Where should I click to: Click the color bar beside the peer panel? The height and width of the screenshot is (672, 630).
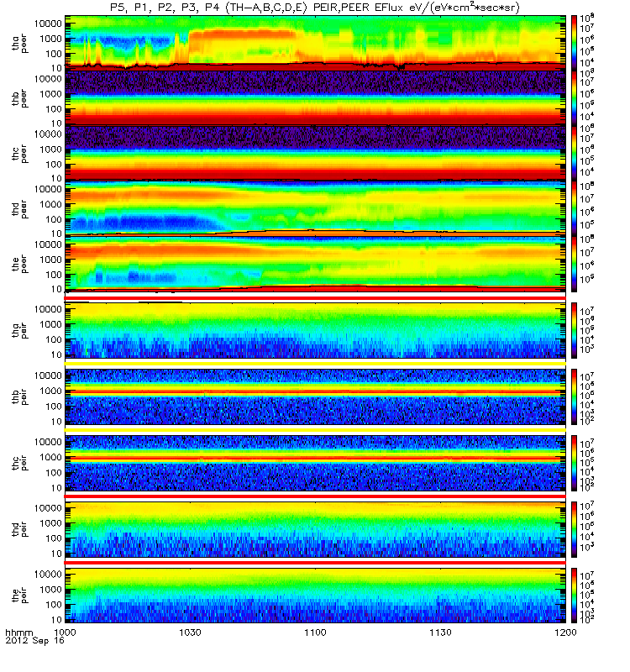click(x=575, y=264)
